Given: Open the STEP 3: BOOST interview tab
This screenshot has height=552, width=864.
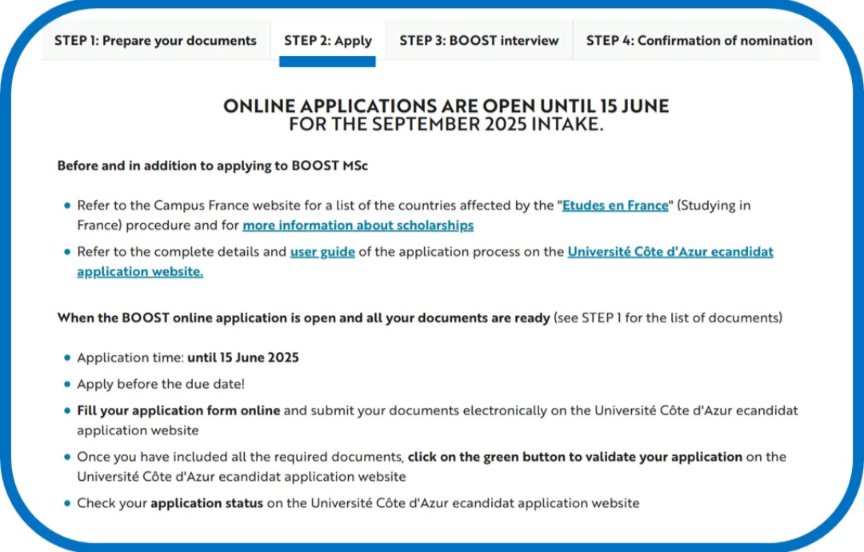Looking at the screenshot, I should (x=479, y=41).
